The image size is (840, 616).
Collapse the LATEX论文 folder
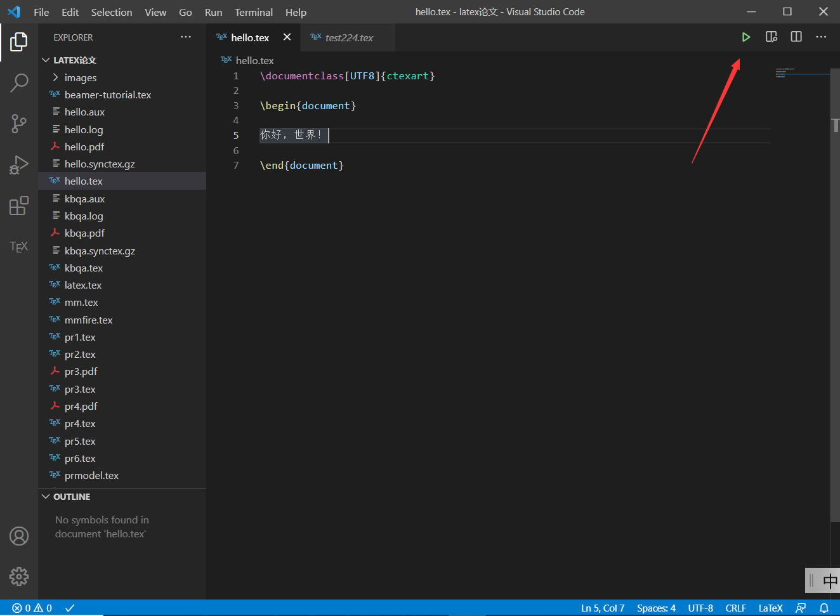[45, 60]
